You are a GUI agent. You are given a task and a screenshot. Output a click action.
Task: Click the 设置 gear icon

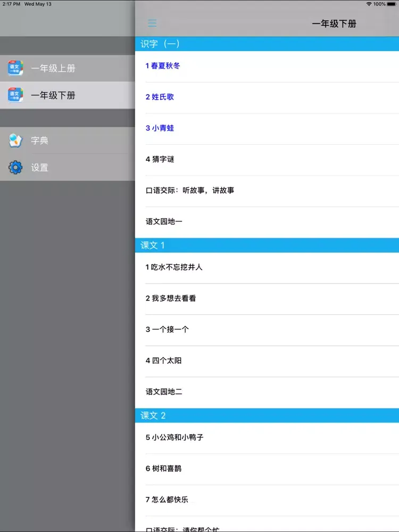[15, 167]
